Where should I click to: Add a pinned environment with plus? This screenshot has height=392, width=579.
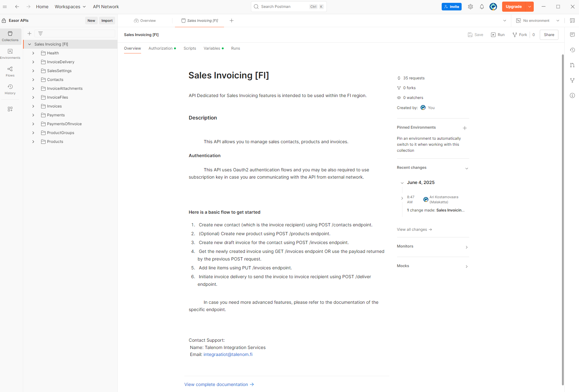465,128
